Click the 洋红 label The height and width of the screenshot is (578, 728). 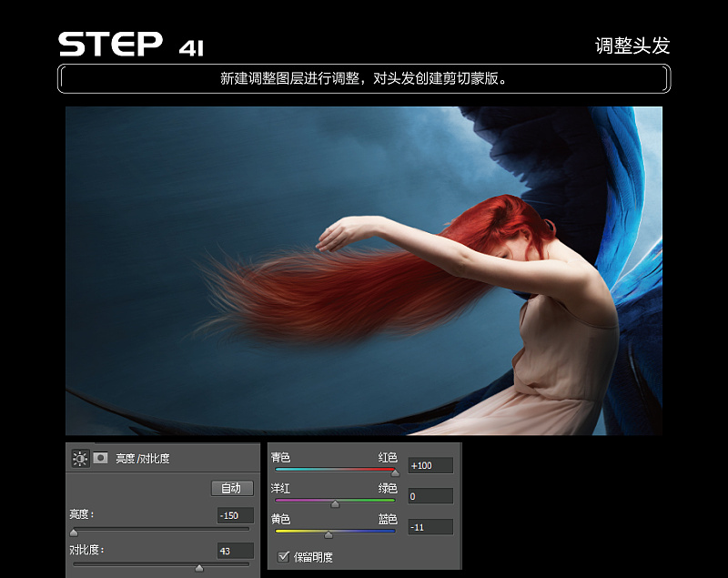click(280, 489)
